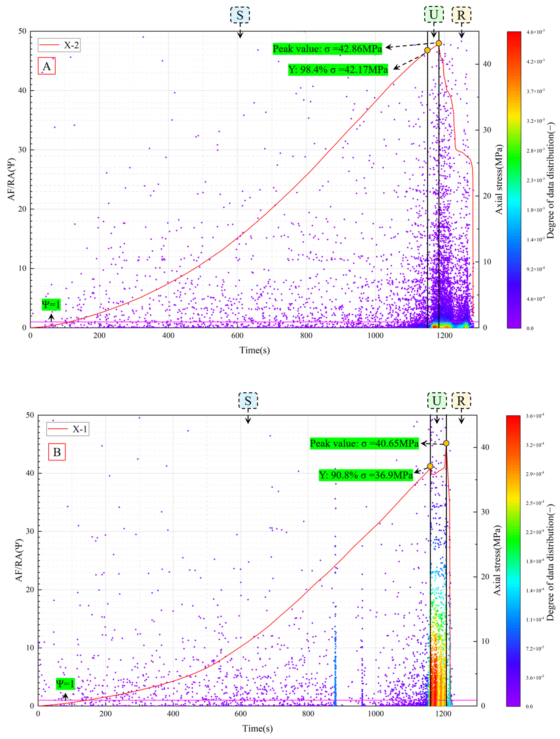The width and height of the screenshot is (560, 739).
Task: Click the Y: 90.8% 36.9MPa annotation
Action: (366, 475)
